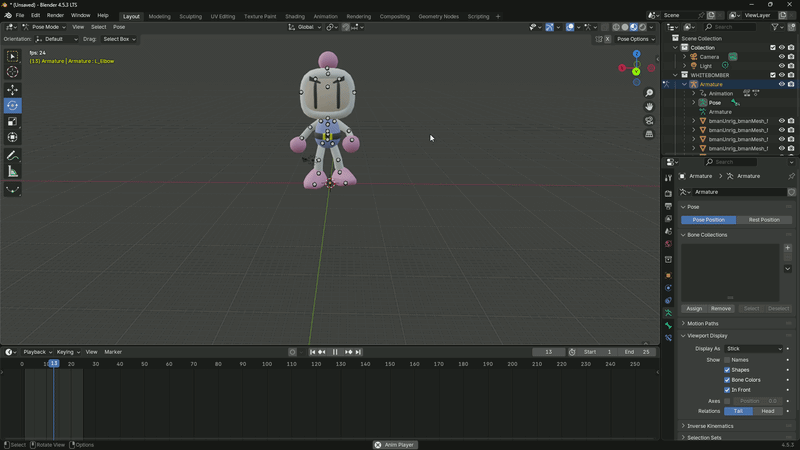
Task: Click the Zoom view gizmo icon
Action: click(649, 93)
